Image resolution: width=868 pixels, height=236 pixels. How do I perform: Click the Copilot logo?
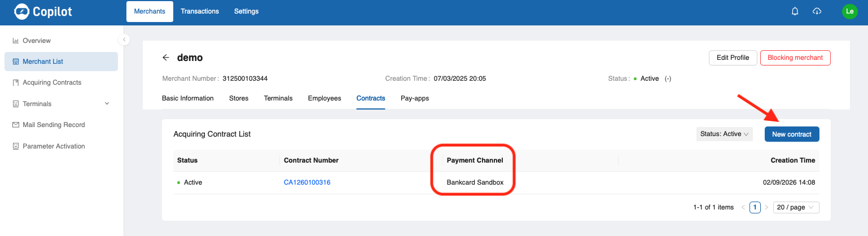tap(43, 11)
